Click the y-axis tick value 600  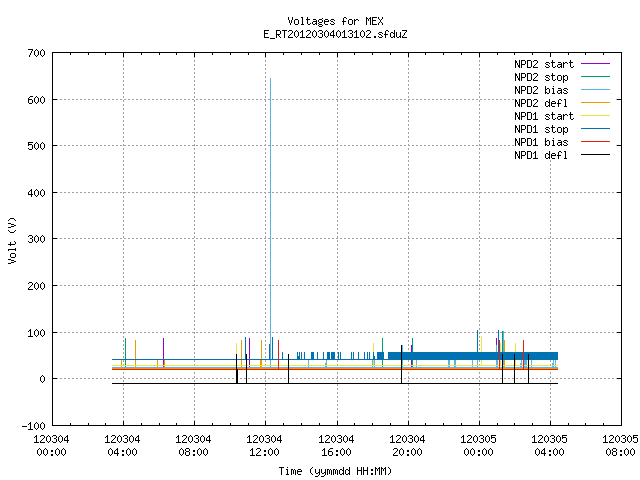pyautogui.click(x=36, y=100)
